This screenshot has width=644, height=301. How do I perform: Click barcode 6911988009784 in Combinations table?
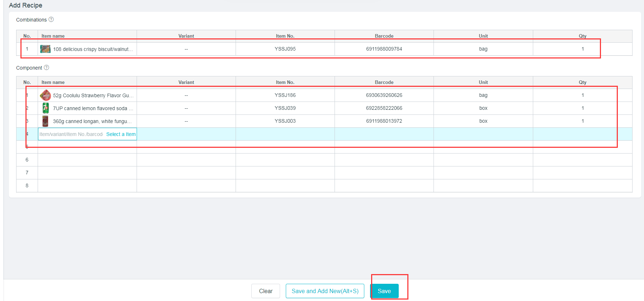[384, 49]
